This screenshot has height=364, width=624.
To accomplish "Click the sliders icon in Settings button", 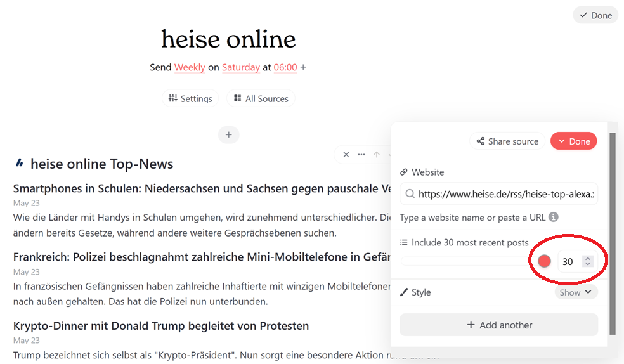I will [172, 98].
